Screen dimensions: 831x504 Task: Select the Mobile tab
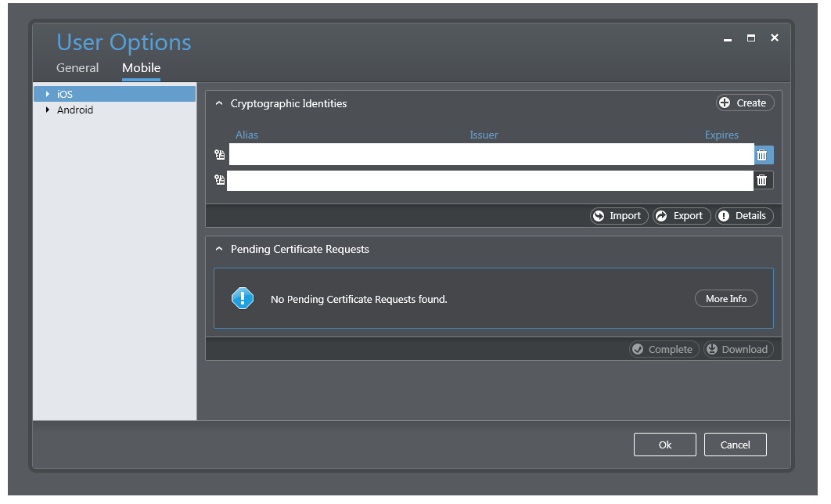[x=142, y=68]
